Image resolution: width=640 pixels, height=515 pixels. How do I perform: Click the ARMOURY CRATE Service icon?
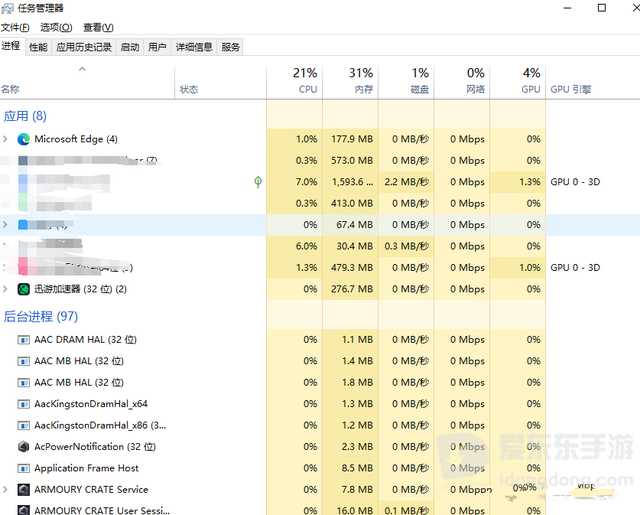pos(24,490)
